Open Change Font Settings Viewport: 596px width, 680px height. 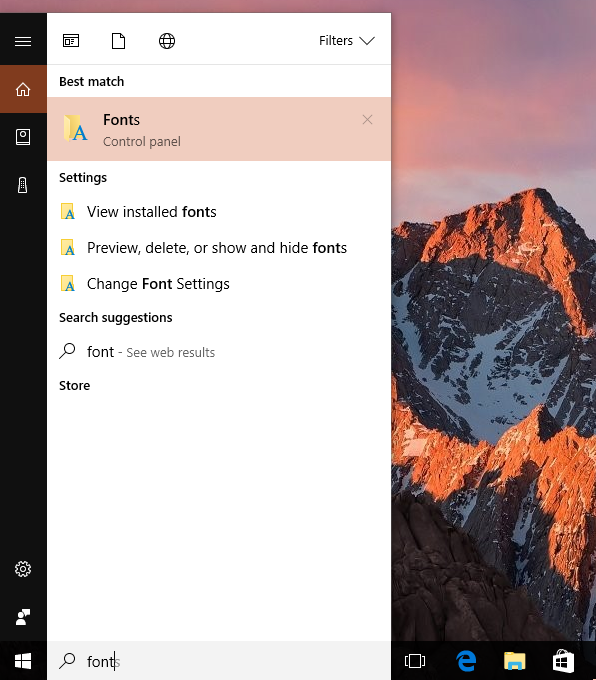click(219, 284)
